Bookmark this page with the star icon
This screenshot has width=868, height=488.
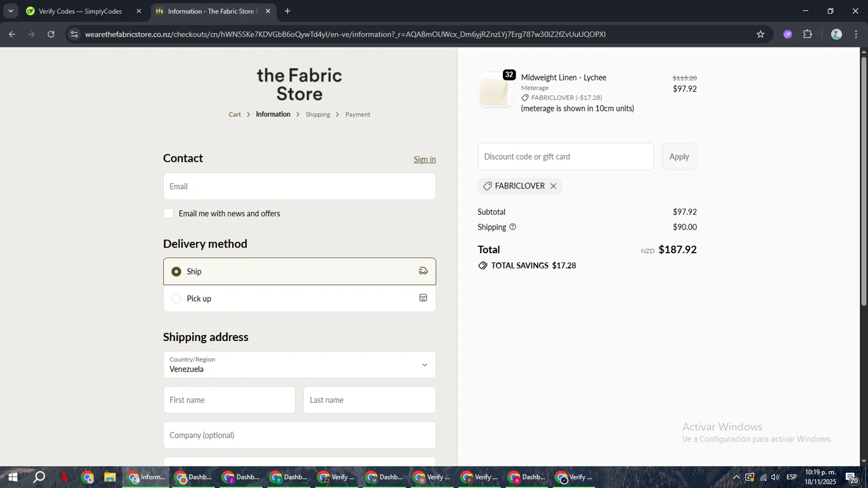[760, 34]
